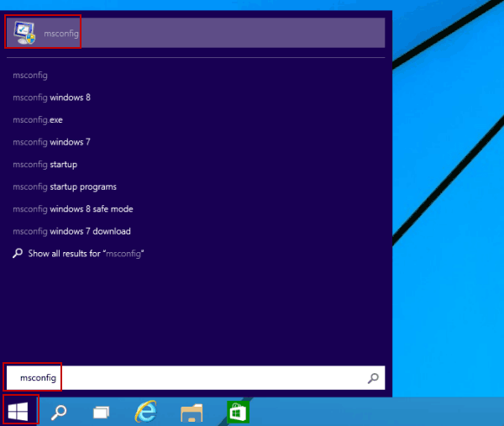This screenshot has width=504, height=426.
Task: Click Show all results for "msconfig"
Action: [x=78, y=254]
